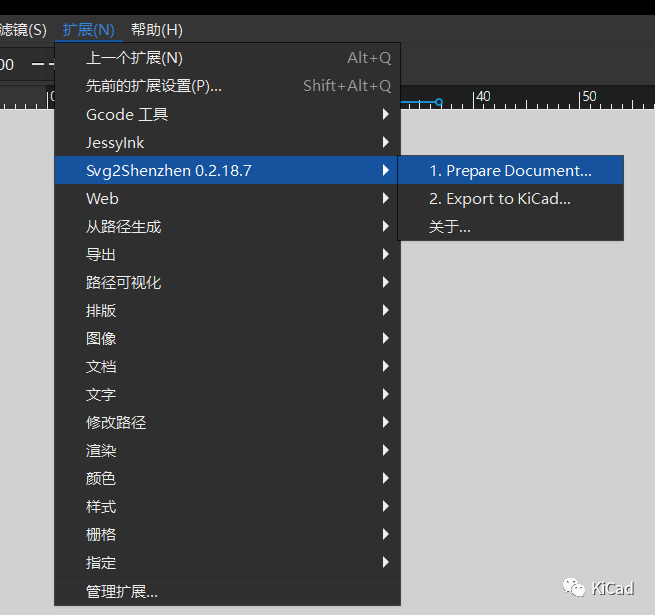The height and width of the screenshot is (615, 655).
Task: Open the 滤镜(S) menu
Action: tap(23, 30)
